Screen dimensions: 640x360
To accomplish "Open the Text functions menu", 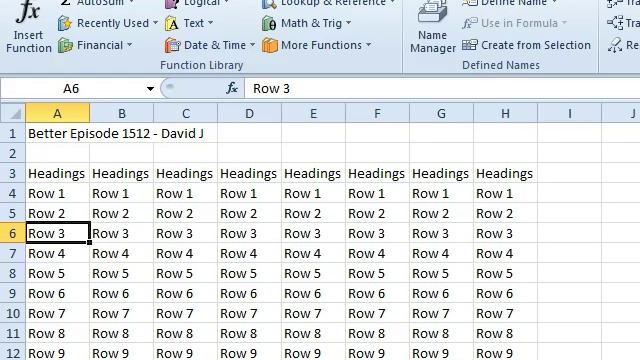I will 189,23.
